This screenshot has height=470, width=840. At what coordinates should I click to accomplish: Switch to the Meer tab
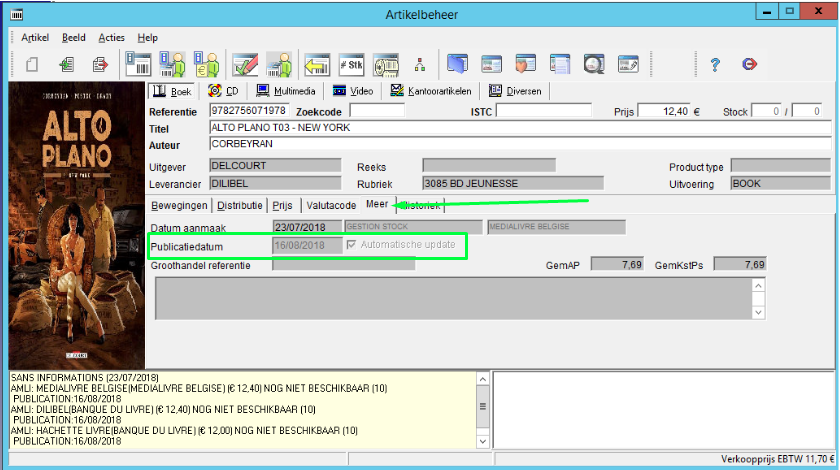377,204
